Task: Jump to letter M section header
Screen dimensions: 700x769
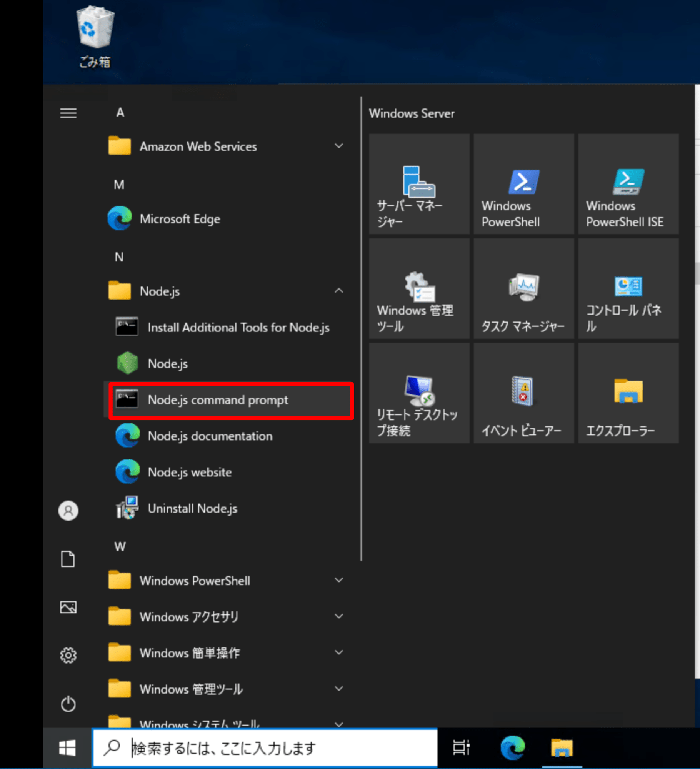Action: (x=119, y=185)
